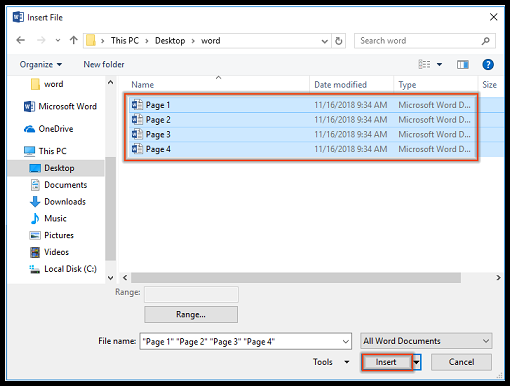Viewport: 510px width, 386px height.
Task: Open Local Disk (C:) in sidebar
Action: [x=63, y=269]
